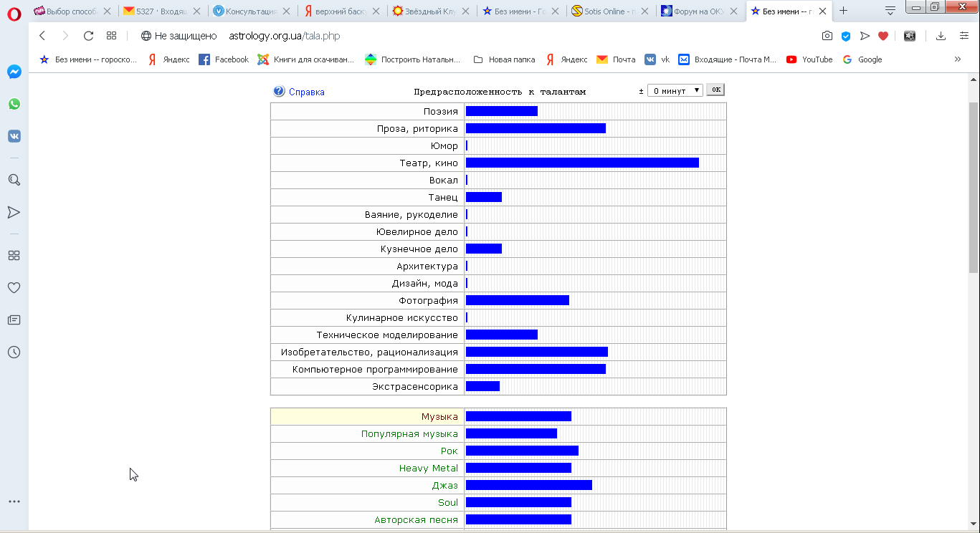
Task: Open the tab menu search icon
Action: pos(890,11)
